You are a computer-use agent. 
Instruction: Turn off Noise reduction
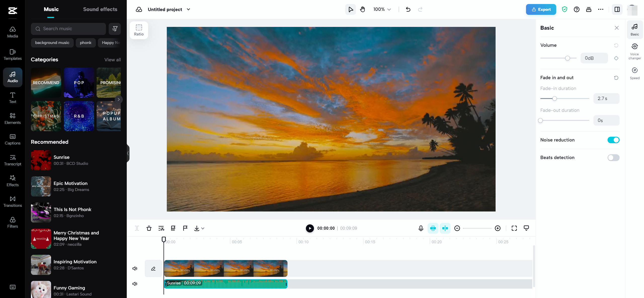613,140
